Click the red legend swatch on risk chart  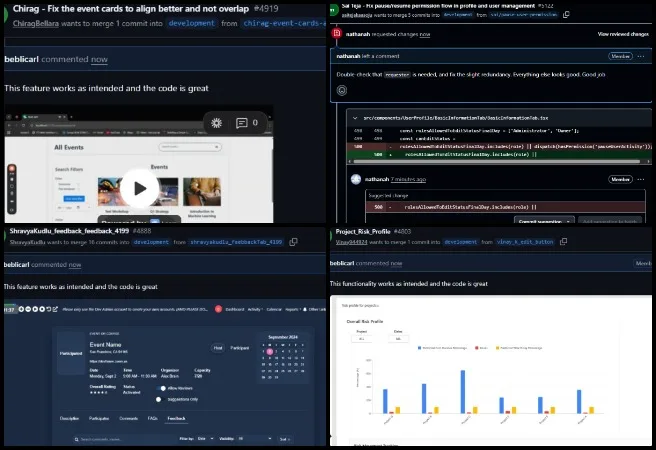coord(477,348)
